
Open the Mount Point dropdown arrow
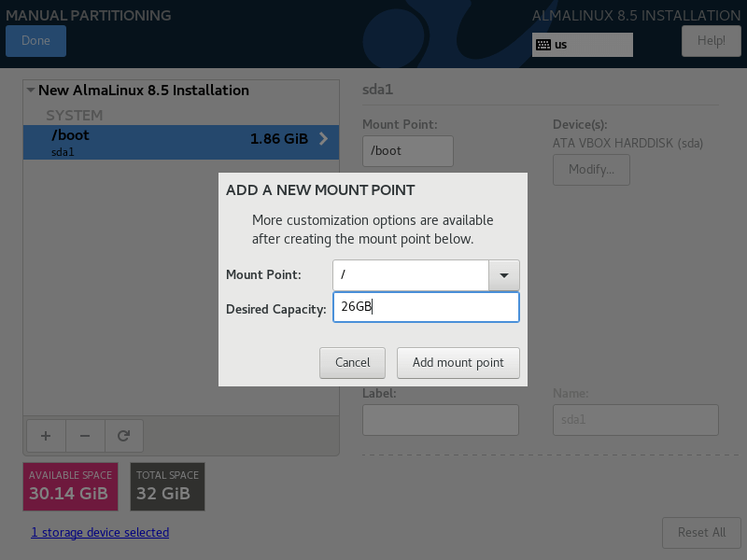(x=504, y=275)
